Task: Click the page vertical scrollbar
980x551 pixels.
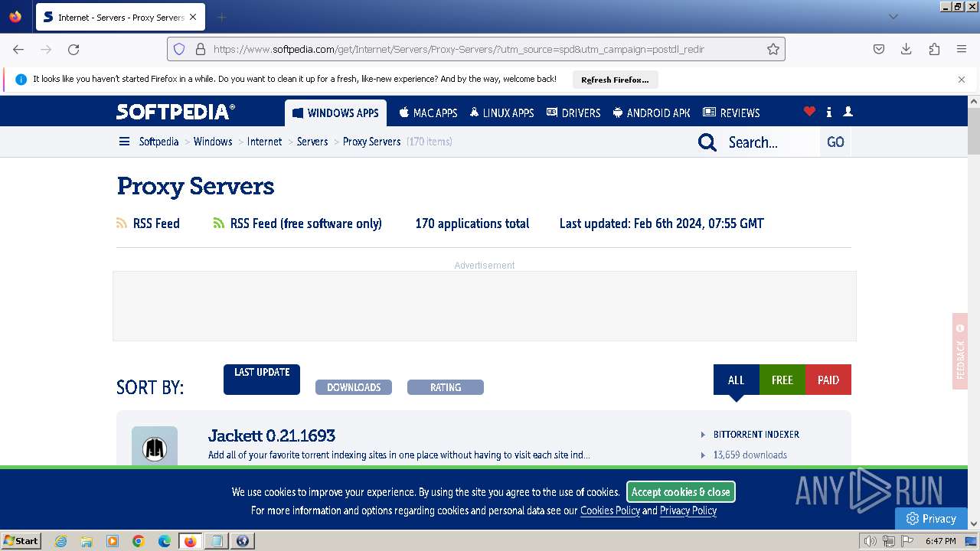Action: click(x=974, y=130)
